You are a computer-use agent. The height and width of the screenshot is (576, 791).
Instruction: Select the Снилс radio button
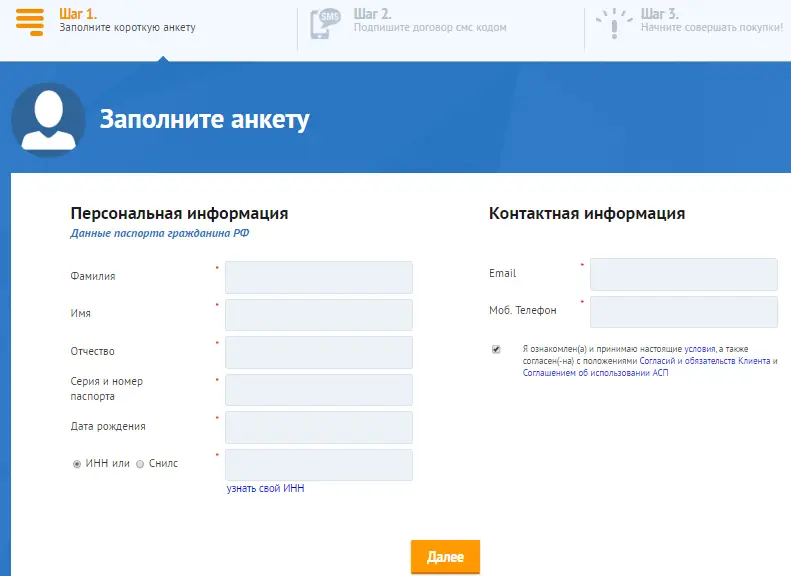tap(140, 464)
